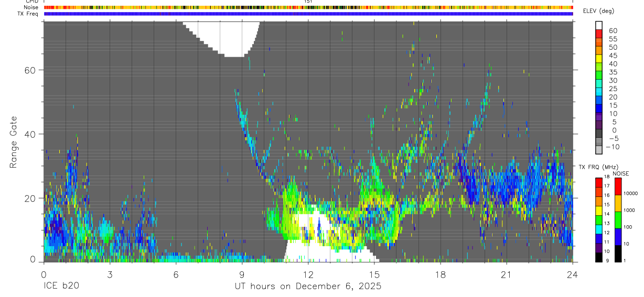
Task: Click the multicolored Noise strip above the plot
Action: pyautogui.click(x=308, y=7)
